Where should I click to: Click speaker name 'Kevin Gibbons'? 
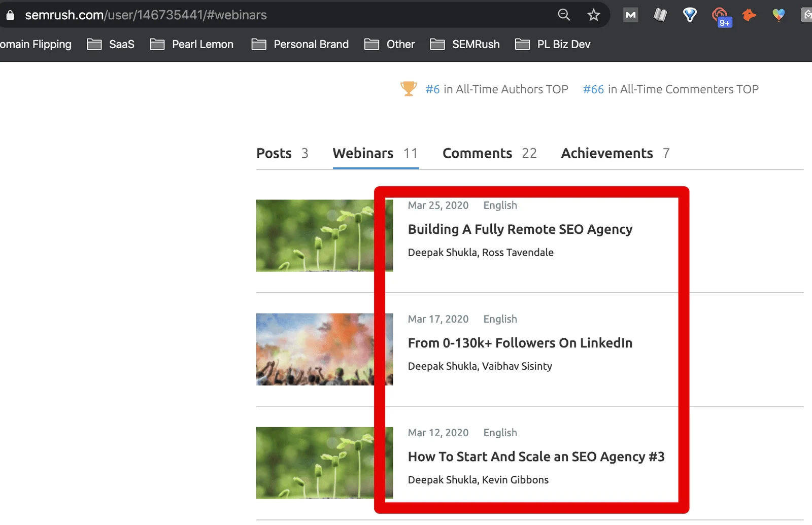pos(515,479)
